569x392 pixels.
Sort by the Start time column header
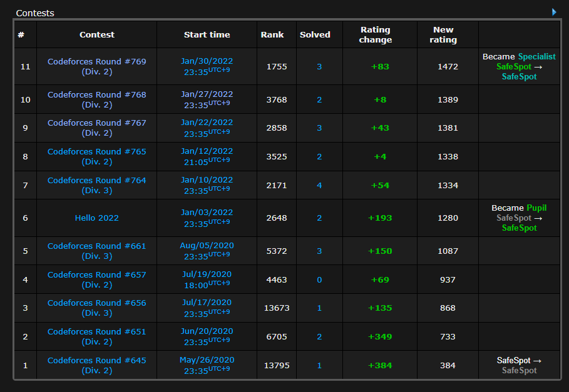[207, 35]
